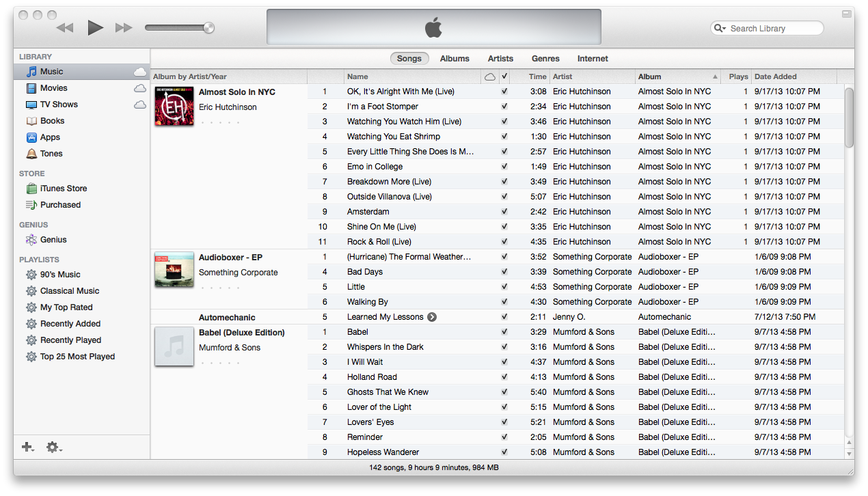Uncheck I Will Wait song checkbox
The image size is (868, 496).
click(x=504, y=362)
